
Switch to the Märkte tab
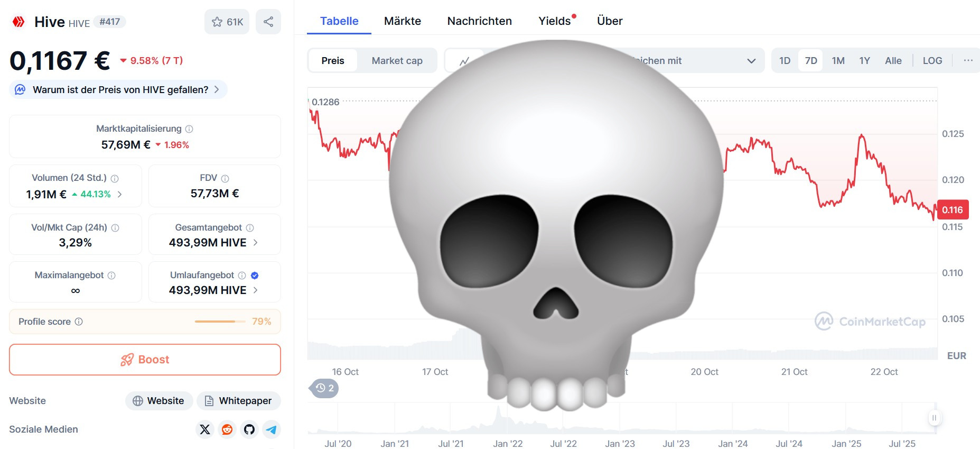[x=403, y=21]
